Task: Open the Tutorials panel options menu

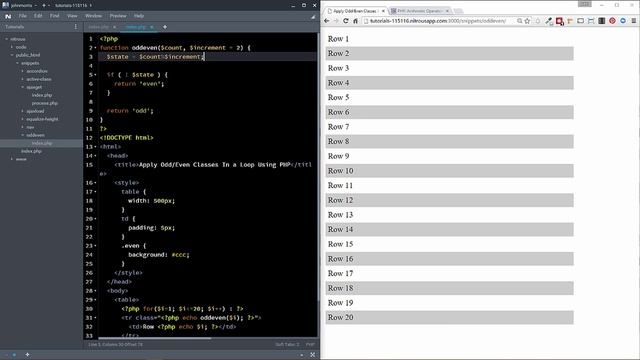Action: (76, 27)
